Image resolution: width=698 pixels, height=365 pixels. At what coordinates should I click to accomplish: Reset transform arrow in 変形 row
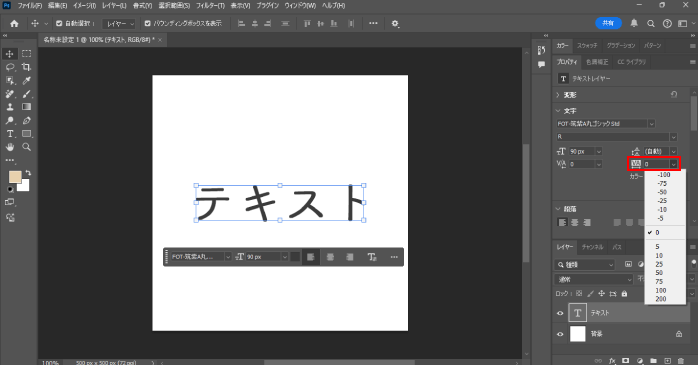(x=674, y=95)
